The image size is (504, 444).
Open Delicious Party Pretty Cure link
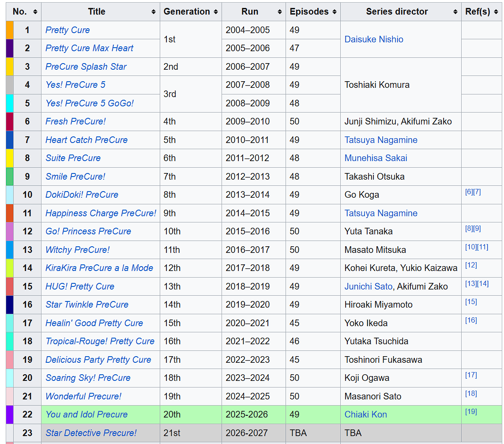[x=98, y=360]
